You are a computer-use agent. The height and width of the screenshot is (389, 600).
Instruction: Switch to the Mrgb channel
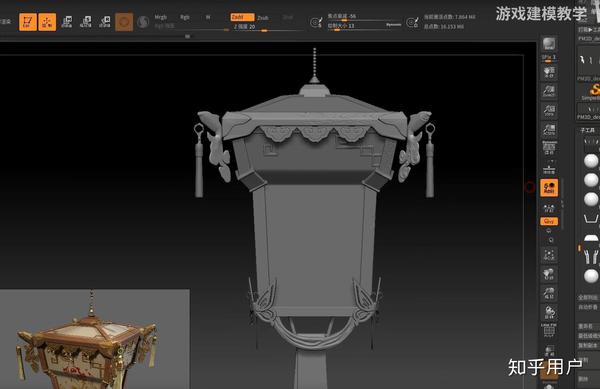[160, 17]
